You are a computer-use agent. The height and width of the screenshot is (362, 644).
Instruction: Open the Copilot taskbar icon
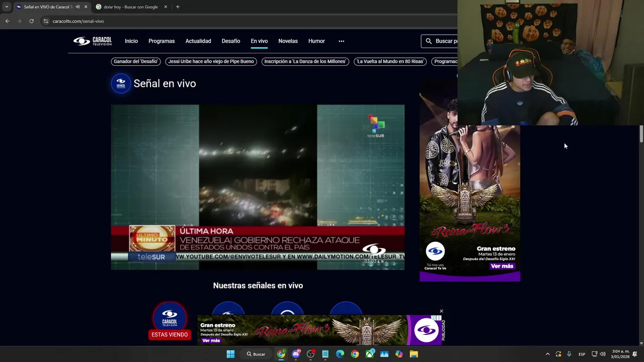pyautogui.click(x=399, y=354)
